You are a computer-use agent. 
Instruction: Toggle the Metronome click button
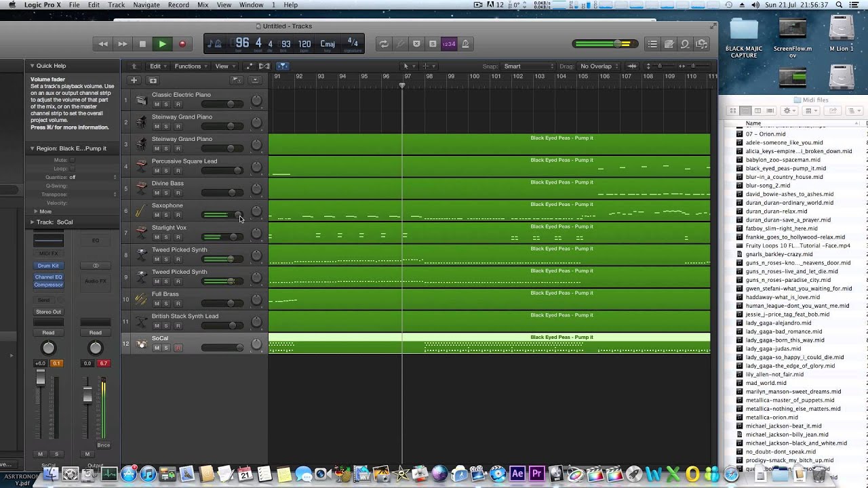[x=465, y=44]
